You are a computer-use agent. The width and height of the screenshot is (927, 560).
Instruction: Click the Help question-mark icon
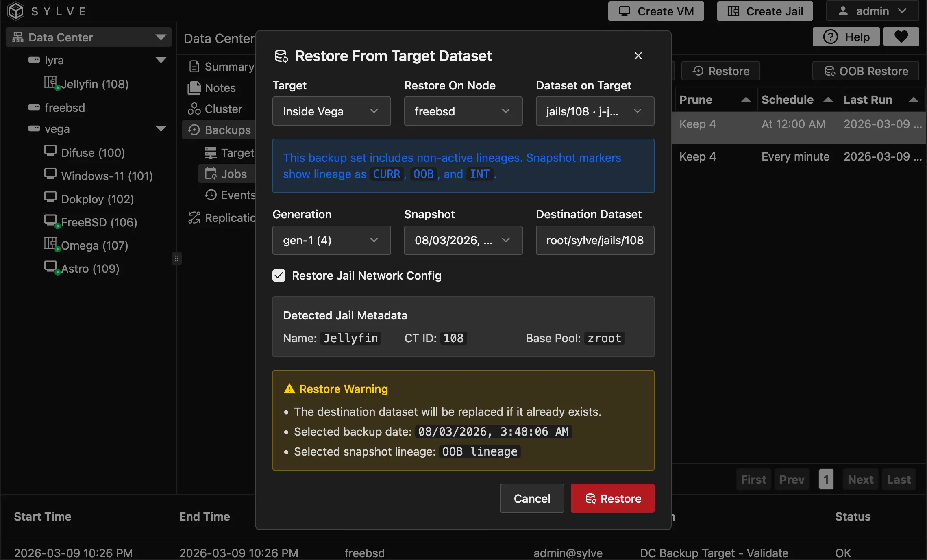[x=830, y=37]
